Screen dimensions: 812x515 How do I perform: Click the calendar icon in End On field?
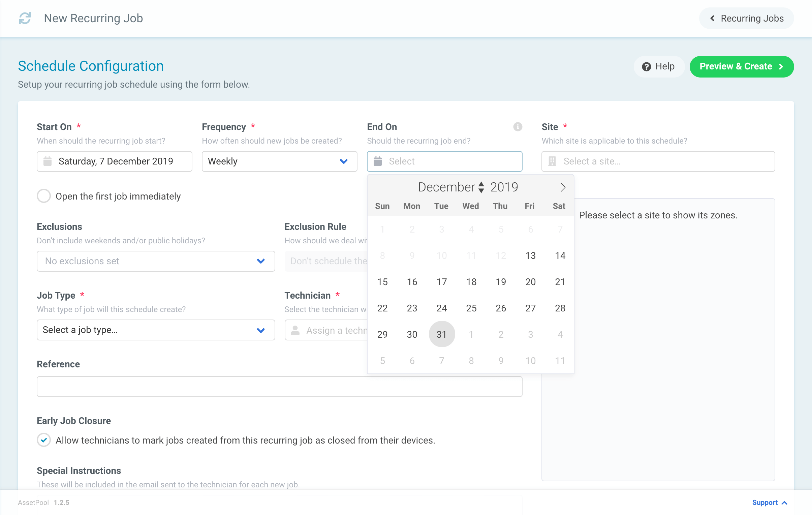tap(378, 161)
